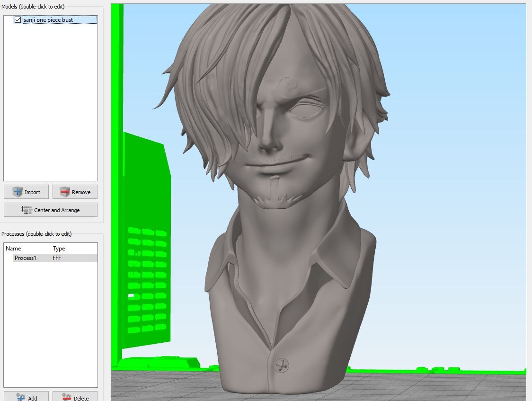Click the Delete process button
Image resolution: width=532 pixels, height=401 pixels.
coord(75,397)
